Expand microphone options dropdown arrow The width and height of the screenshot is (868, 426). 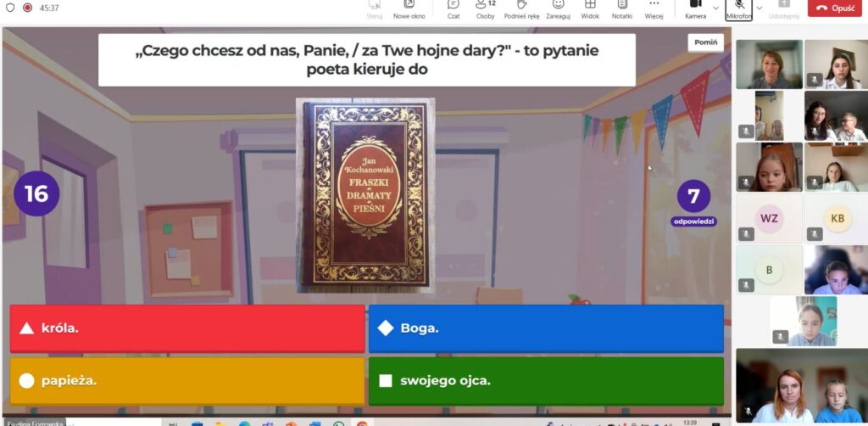point(759,8)
